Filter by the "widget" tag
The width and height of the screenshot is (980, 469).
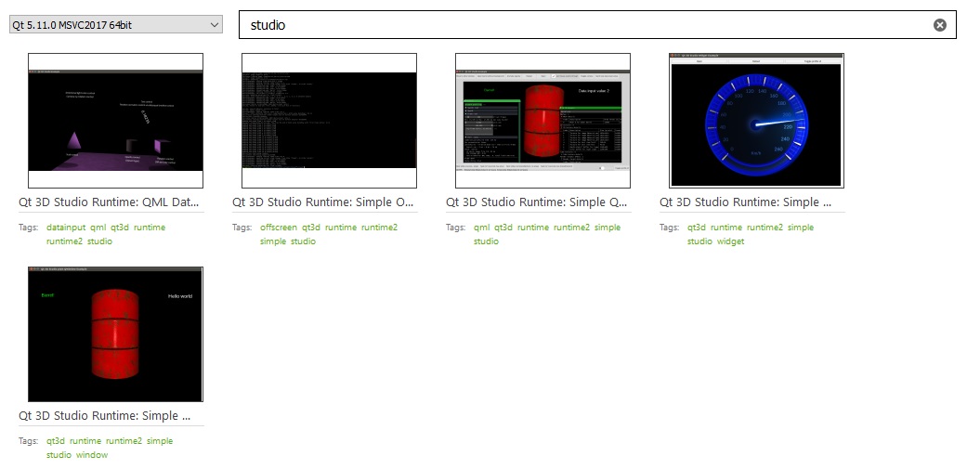pos(730,241)
